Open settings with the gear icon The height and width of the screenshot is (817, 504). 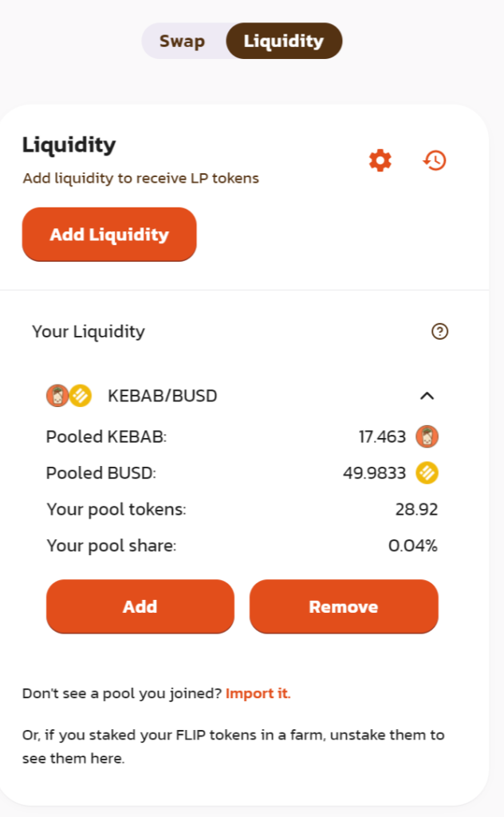pyautogui.click(x=380, y=160)
